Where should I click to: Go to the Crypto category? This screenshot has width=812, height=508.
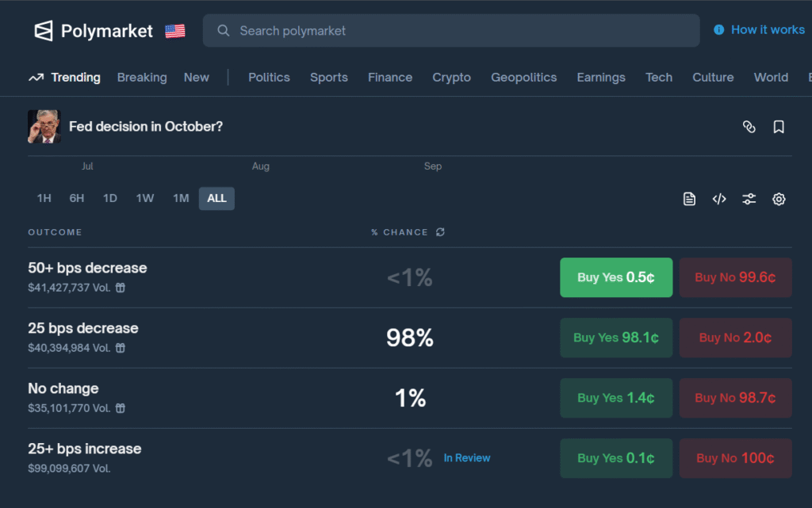pyautogui.click(x=451, y=78)
